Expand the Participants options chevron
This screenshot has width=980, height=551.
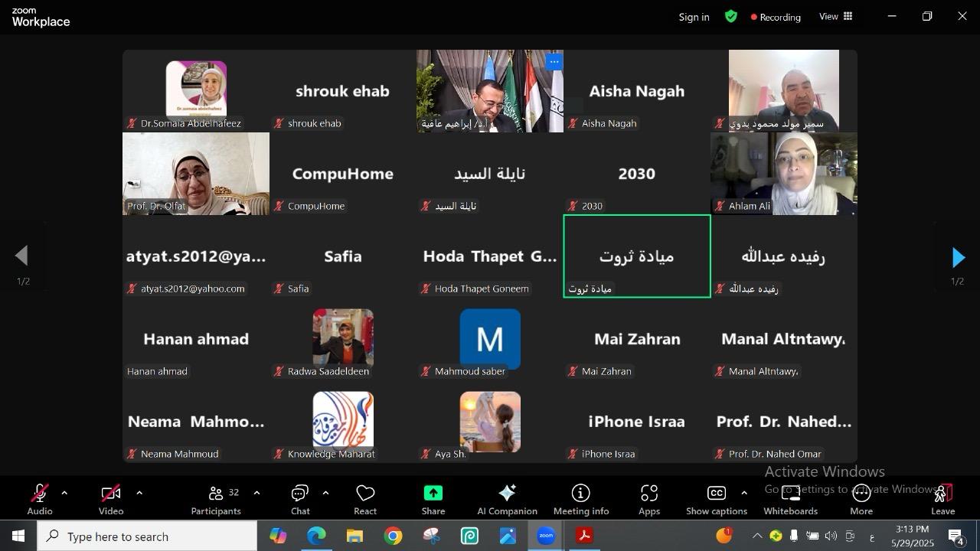(256, 493)
